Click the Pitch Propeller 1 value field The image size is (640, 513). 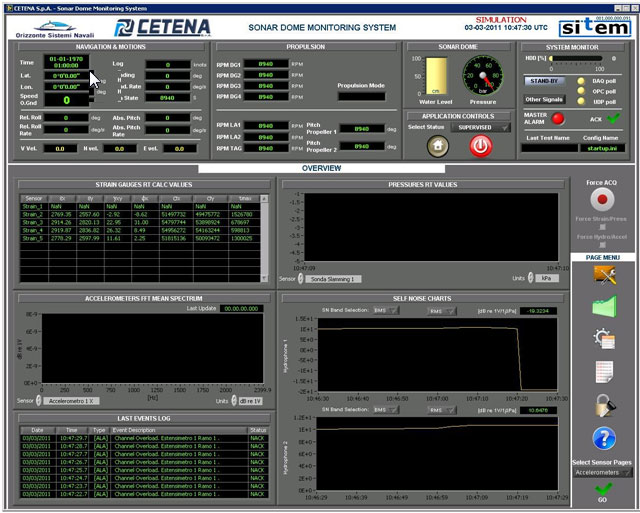tap(362, 129)
